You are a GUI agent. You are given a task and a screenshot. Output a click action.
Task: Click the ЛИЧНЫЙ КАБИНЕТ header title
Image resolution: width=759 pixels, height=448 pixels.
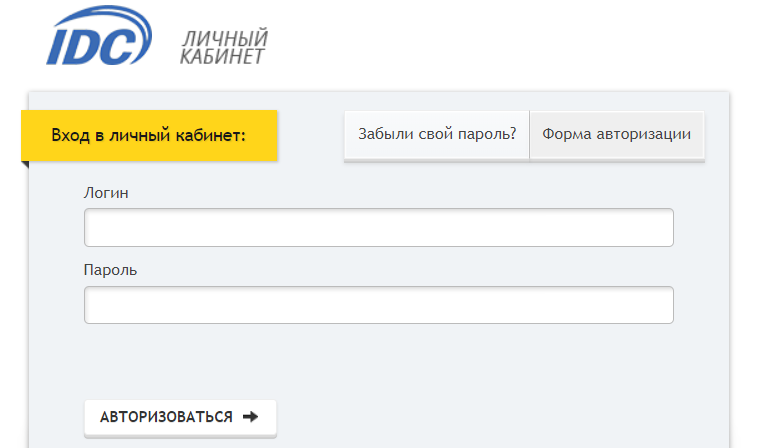click(x=224, y=48)
